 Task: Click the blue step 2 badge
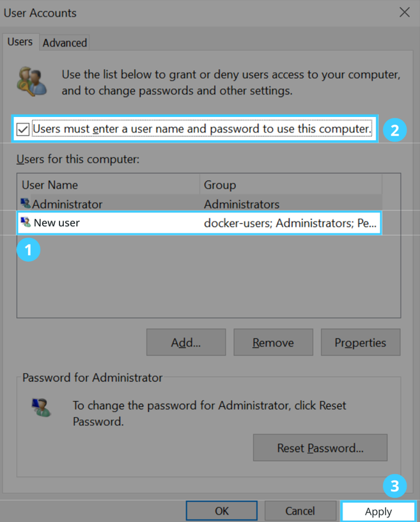tap(394, 130)
